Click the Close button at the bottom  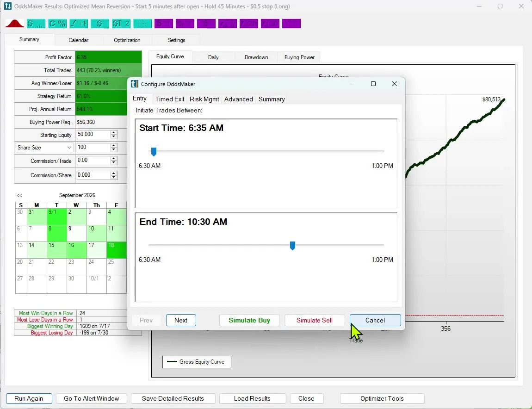(x=306, y=398)
